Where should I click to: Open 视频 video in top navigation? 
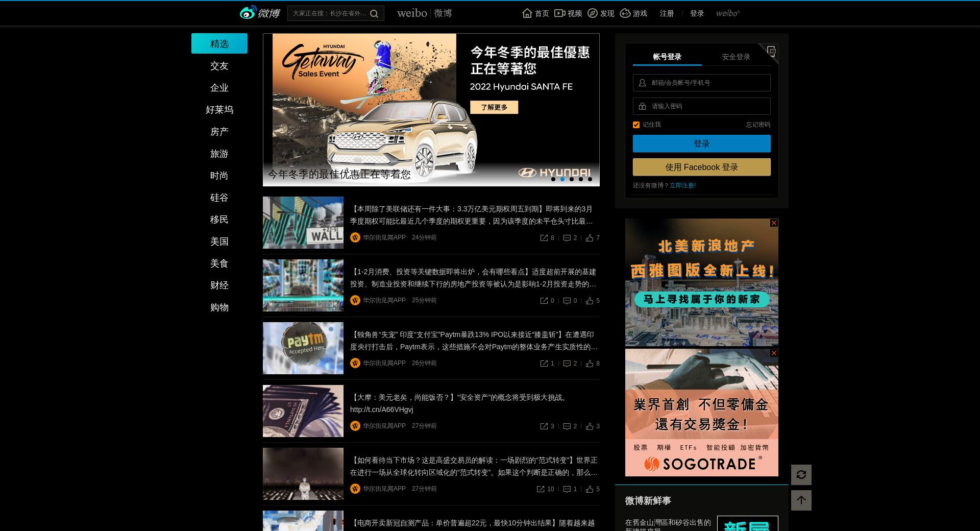[568, 13]
